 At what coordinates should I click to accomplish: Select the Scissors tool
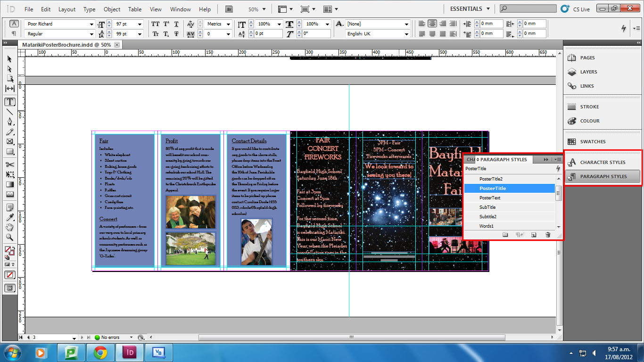click(9, 165)
